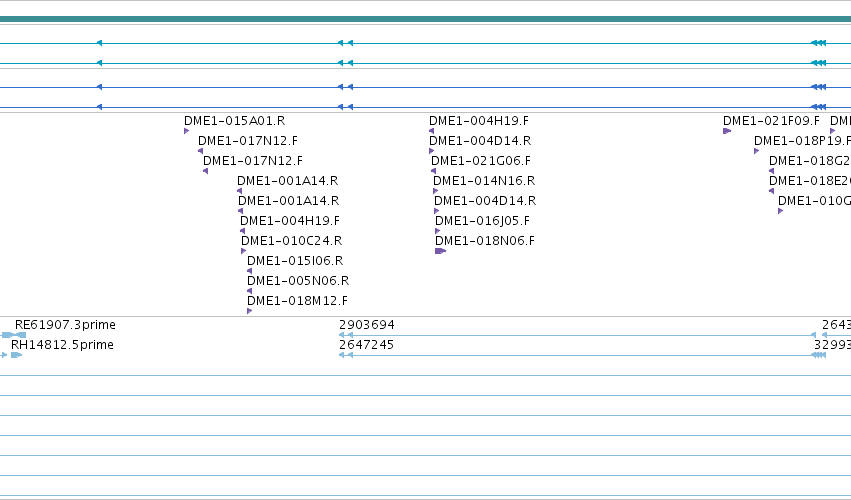Viewport: 851px width, 500px height.
Task: Click the arrow glyph beneath DME1-010C24.R
Action: [244, 251]
